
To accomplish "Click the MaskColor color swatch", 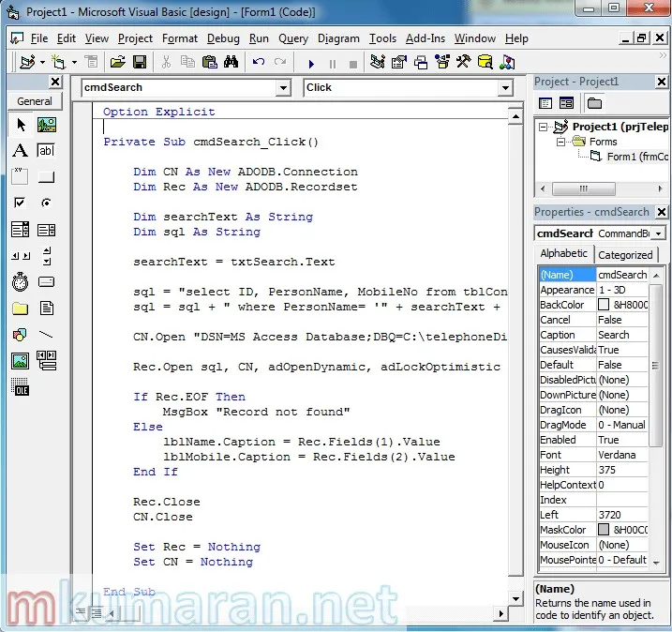I will click(x=603, y=530).
